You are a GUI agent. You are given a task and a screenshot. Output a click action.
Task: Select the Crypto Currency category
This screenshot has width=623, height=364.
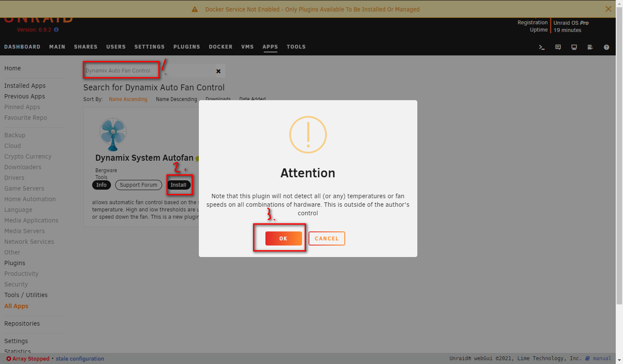click(28, 156)
